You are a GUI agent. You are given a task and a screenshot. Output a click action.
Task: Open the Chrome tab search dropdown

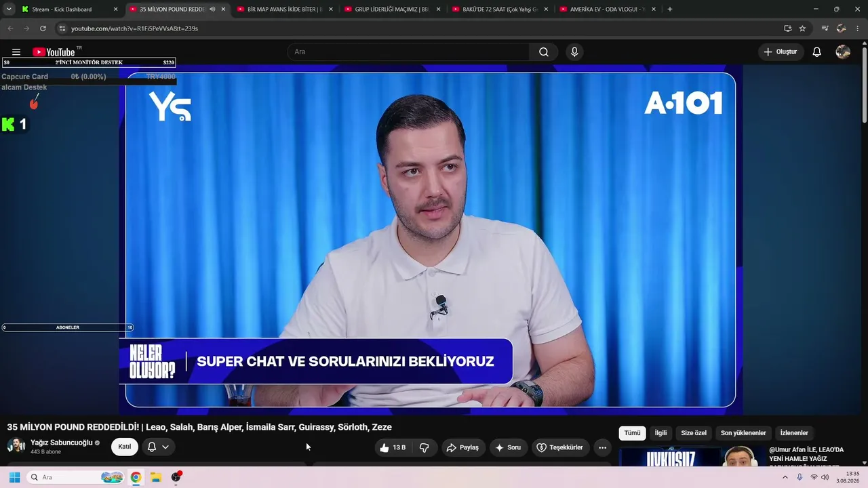coord(9,9)
